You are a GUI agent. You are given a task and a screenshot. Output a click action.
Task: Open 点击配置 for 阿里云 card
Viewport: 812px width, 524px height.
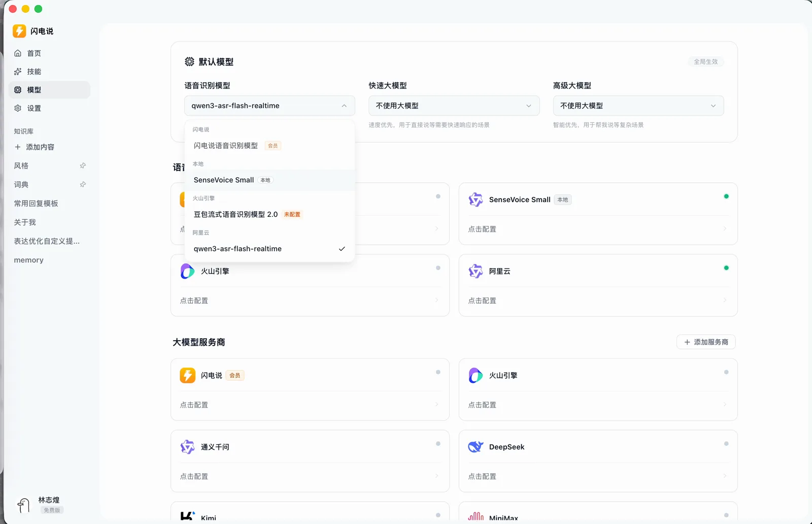tap(598, 301)
